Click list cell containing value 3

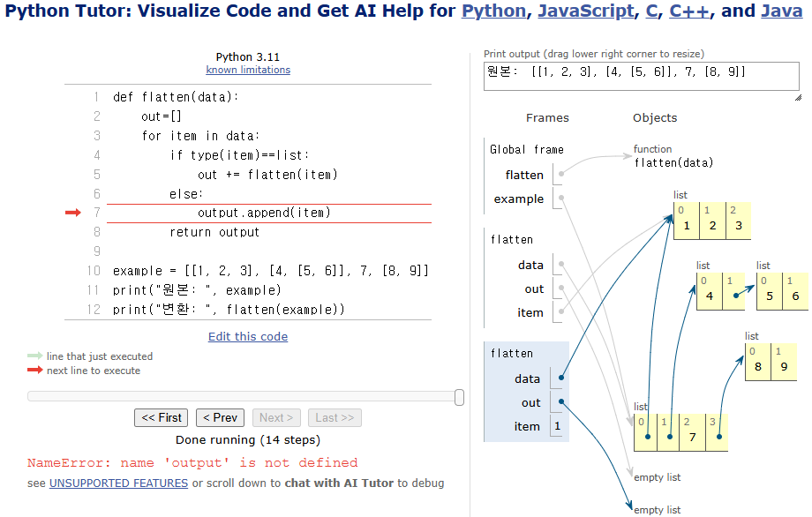tap(739, 221)
